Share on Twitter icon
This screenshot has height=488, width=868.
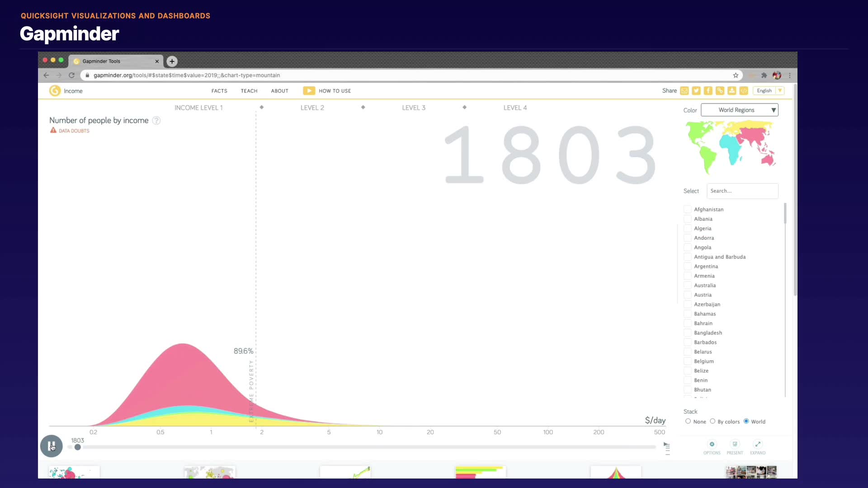pos(696,91)
